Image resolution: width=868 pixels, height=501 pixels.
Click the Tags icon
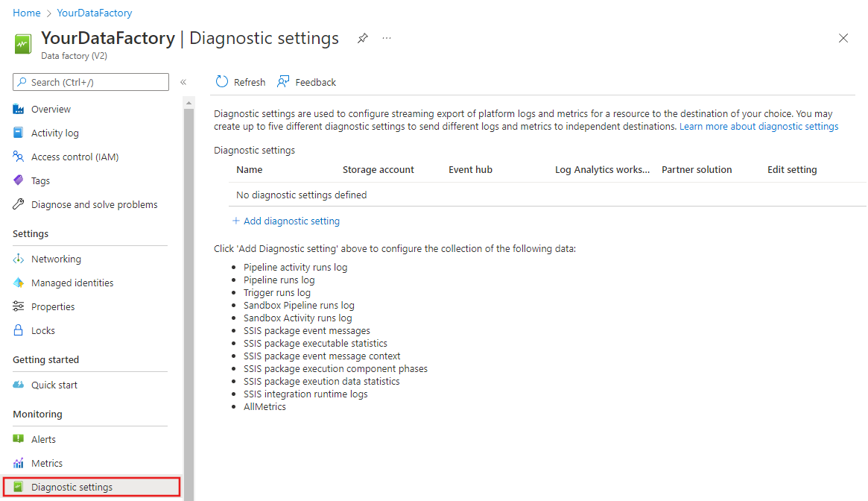point(19,181)
